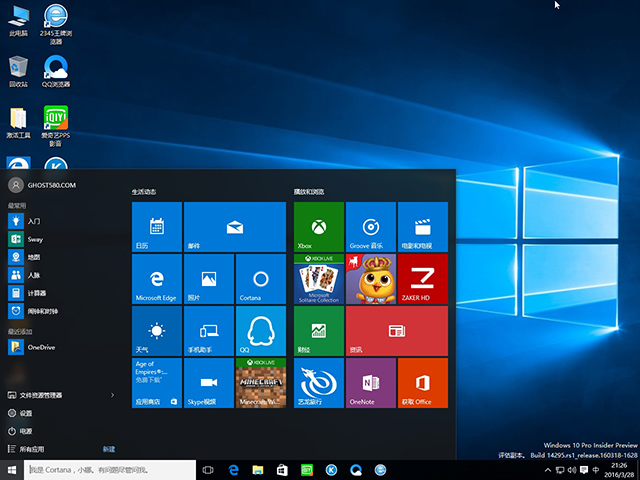Open the Cortana tile
Viewport: 640px width, 480px height.
point(260,279)
